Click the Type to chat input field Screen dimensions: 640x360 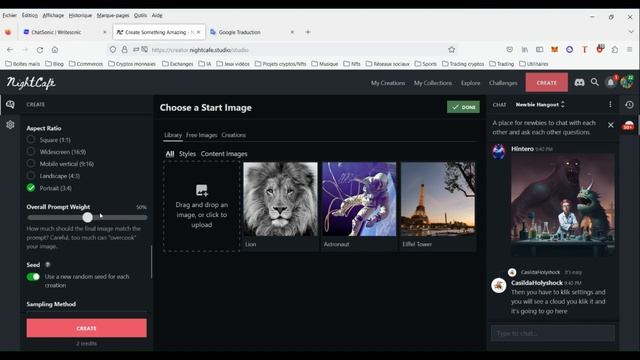pyautogui.click(x=553, y=333)
